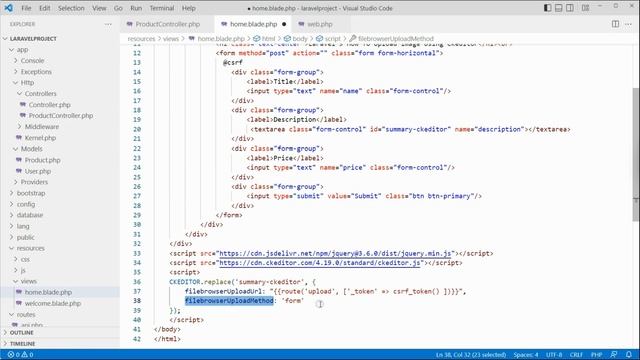Expand the css folder
The height and width of the screenshot is (360, 640).
[x=25, y=259]
